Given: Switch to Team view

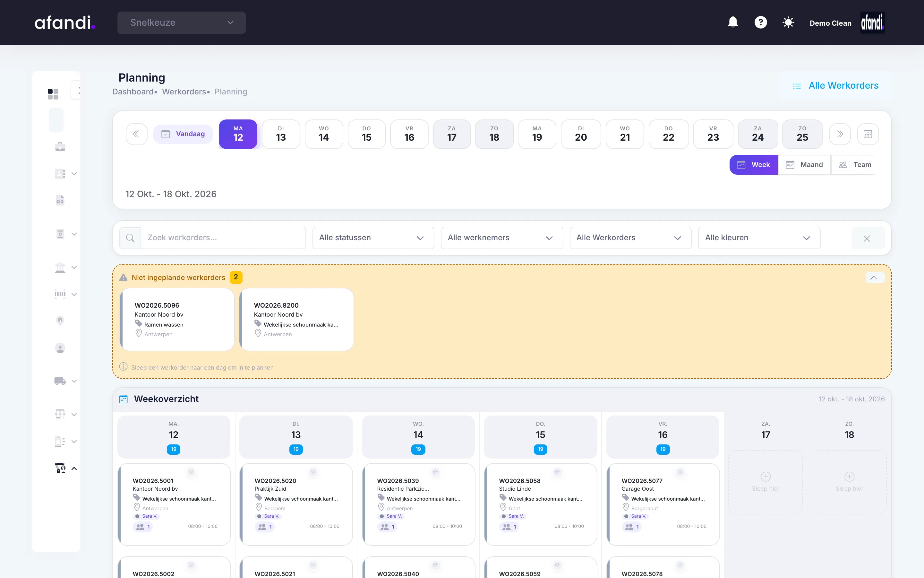Looking at the screenshot, I should pyautogui.click(x=854, y=165).
